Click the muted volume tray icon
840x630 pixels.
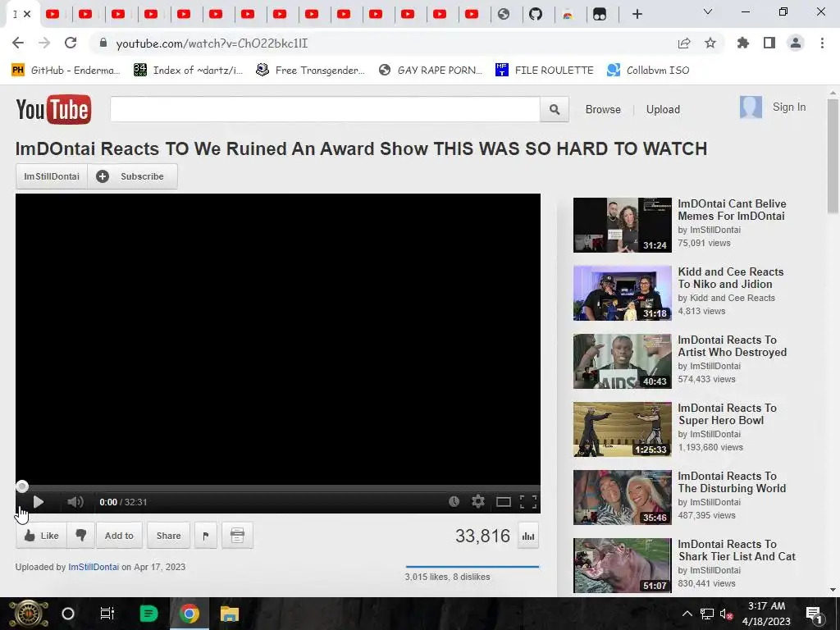(x=725, y=614)
